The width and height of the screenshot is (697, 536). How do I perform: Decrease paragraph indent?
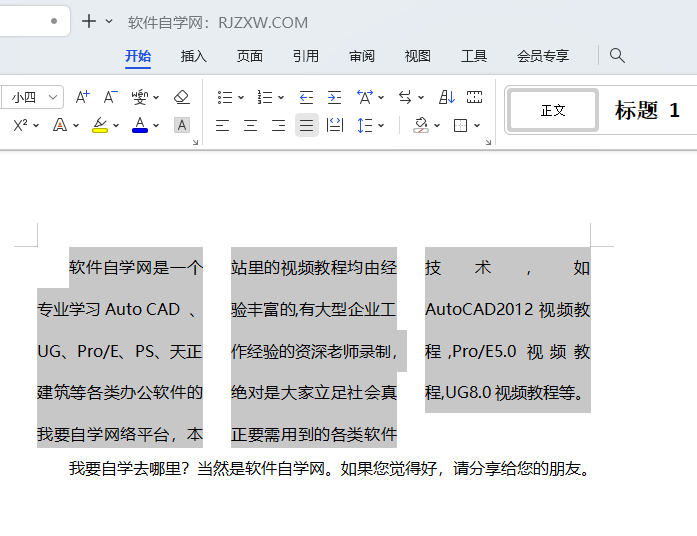(x=306, y=97)
